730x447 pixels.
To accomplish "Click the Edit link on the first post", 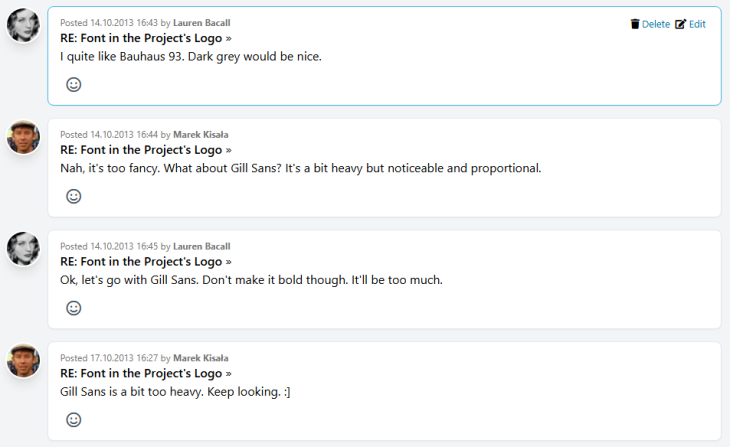I will click(697, 24).
